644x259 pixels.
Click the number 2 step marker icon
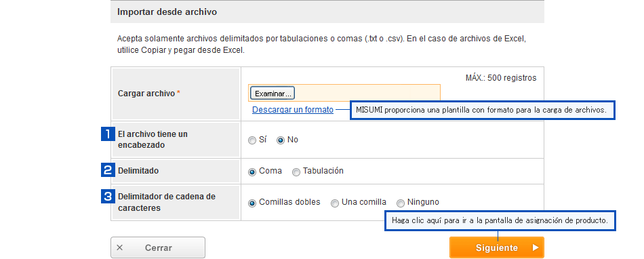[x=108, y=170]
